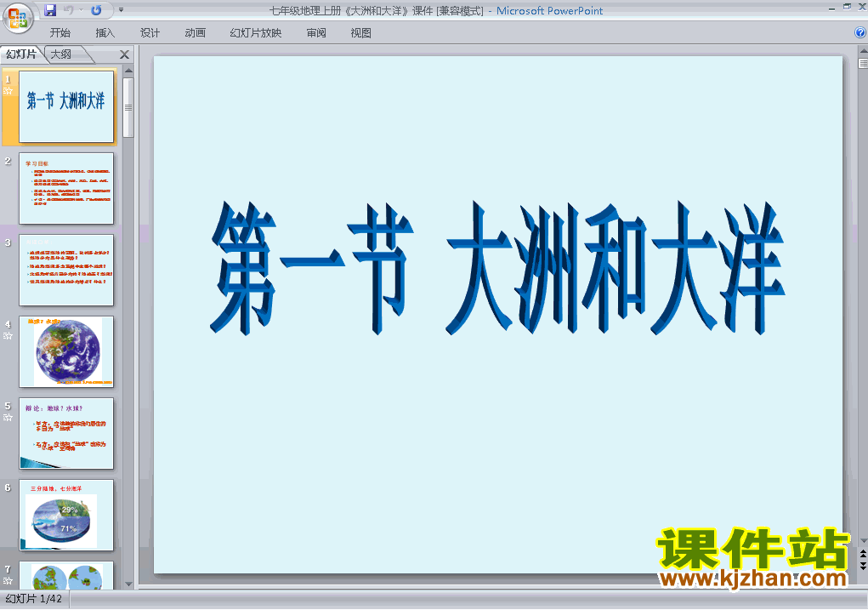868x610 pixels.
Task: Go to previous slide double-arrow button
Action: coord(863,555)
